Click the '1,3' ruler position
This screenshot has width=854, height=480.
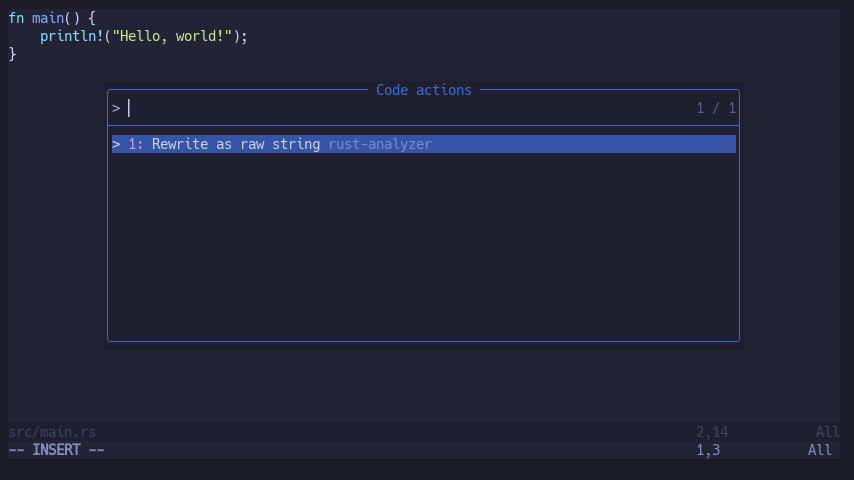708,450
